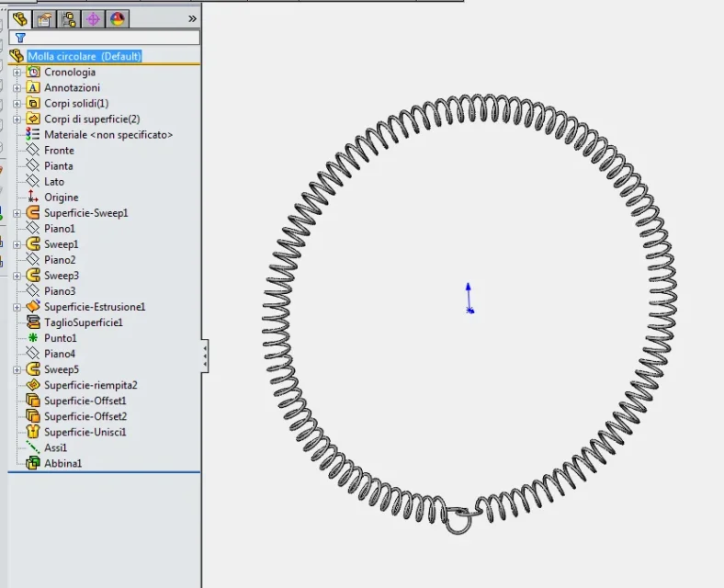Expand the Sweep3 feature node

coord(17,276)
